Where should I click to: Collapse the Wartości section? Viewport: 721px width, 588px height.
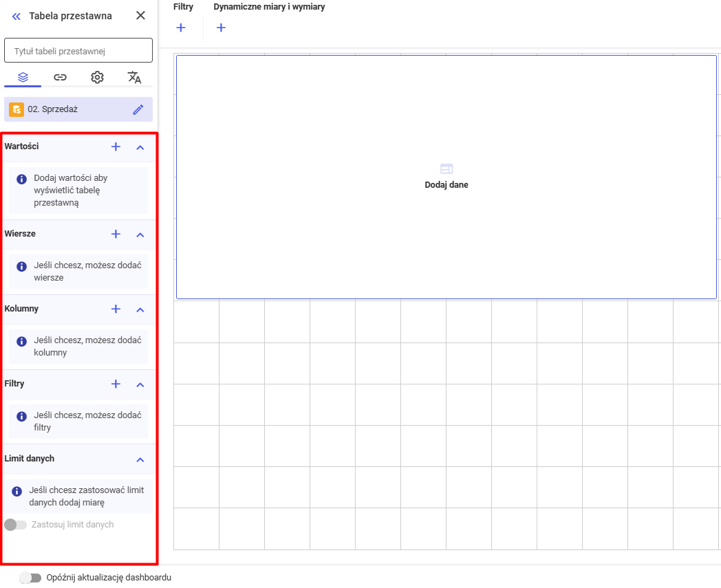(140, 147)
